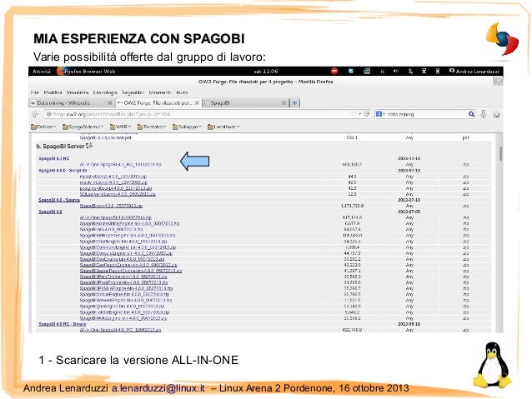Open the Cronologia menu
532x399 pixels.
coord(105,92)
